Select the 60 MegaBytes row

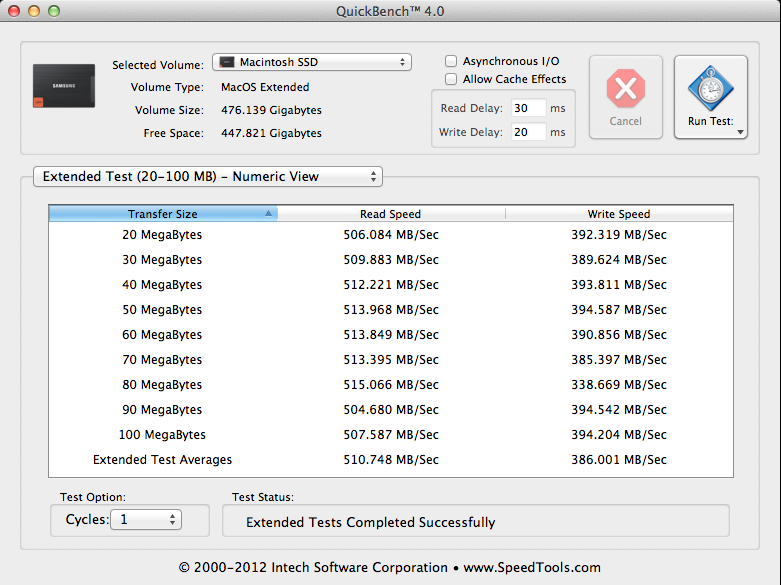[x=391, y=334]
